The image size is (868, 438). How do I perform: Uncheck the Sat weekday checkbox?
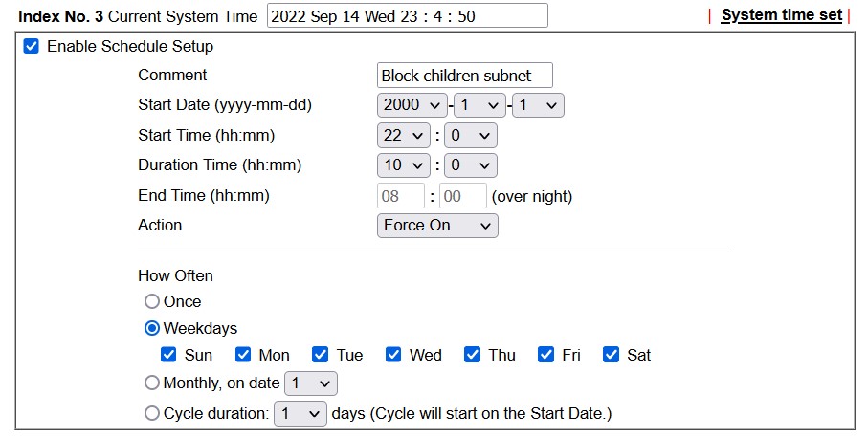click(611, 355)
